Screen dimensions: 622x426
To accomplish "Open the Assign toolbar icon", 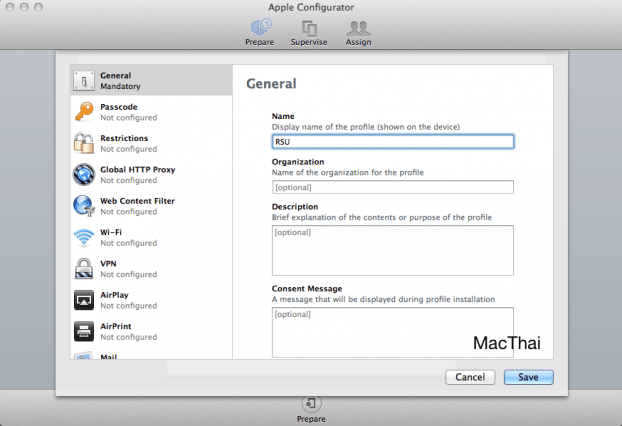I will click(x=358, y=28).
